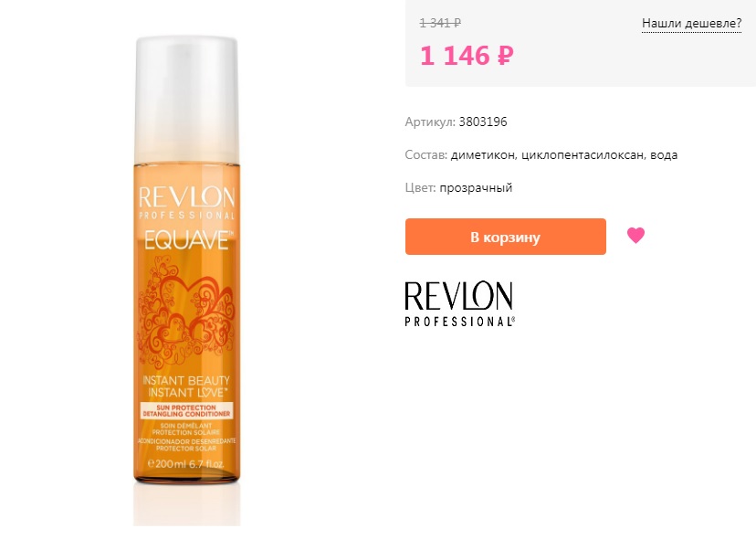The width and height of the screenshot is (756, 539).
Task: Click the REVLON logo on the bottle
Action: click(x=186, y=203)
